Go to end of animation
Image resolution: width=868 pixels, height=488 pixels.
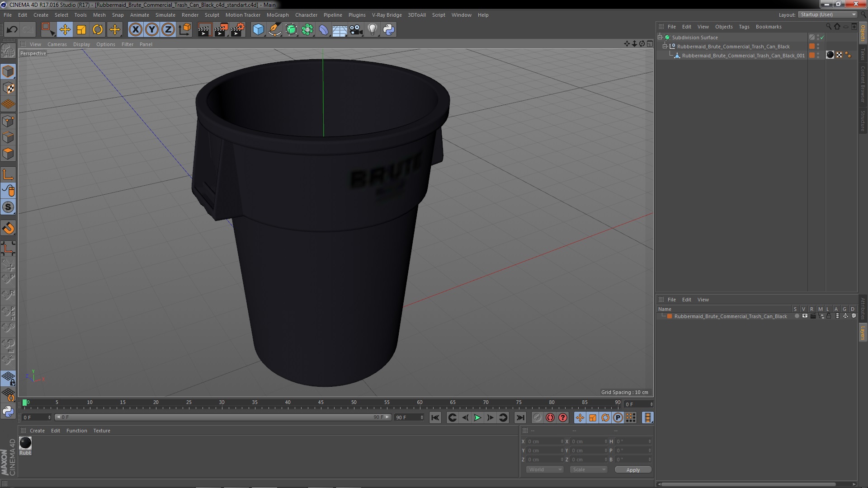pyautogui.click(x=520, y=418)
